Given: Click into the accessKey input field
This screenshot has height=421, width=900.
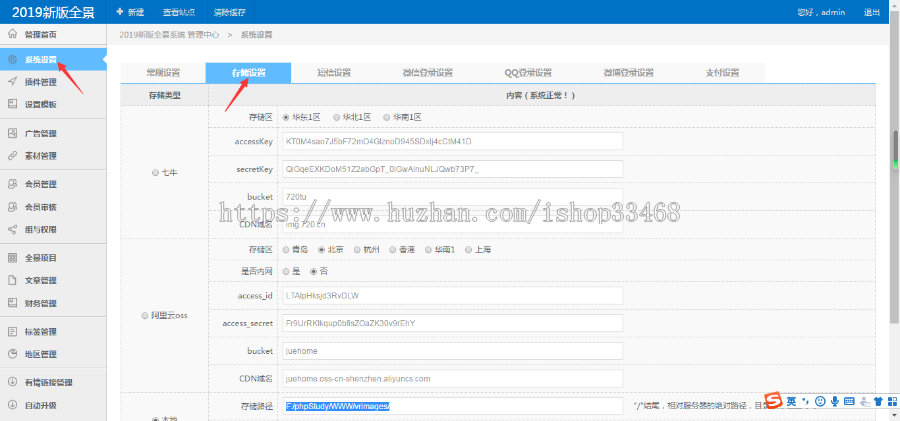Looking at the screenshot, I should coord(452,141).
